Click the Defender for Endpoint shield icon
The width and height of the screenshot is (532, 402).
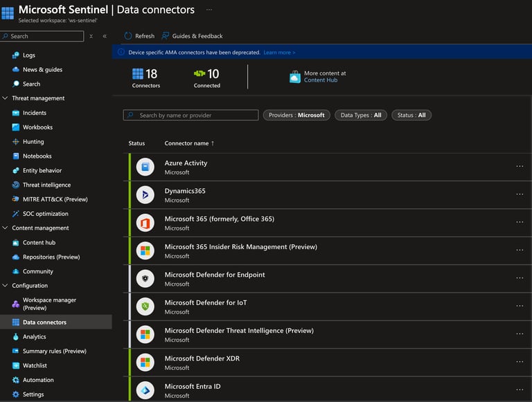(145, 279)
